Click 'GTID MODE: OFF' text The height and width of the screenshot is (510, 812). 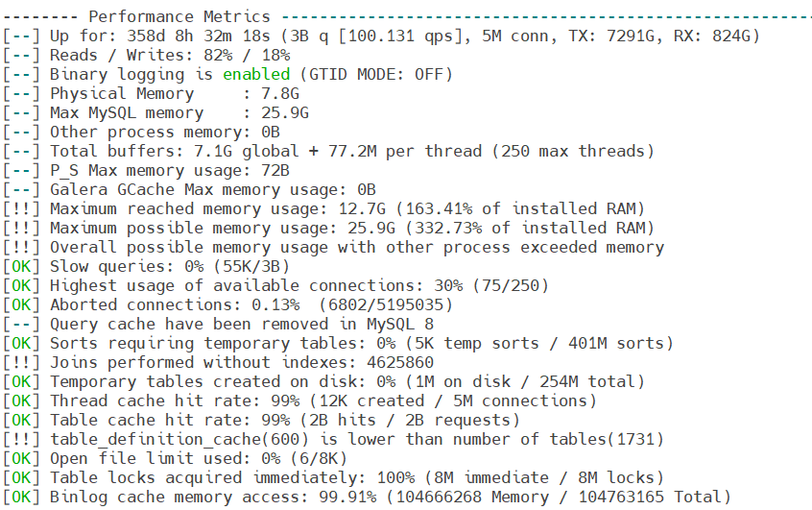tap(376, 74)
